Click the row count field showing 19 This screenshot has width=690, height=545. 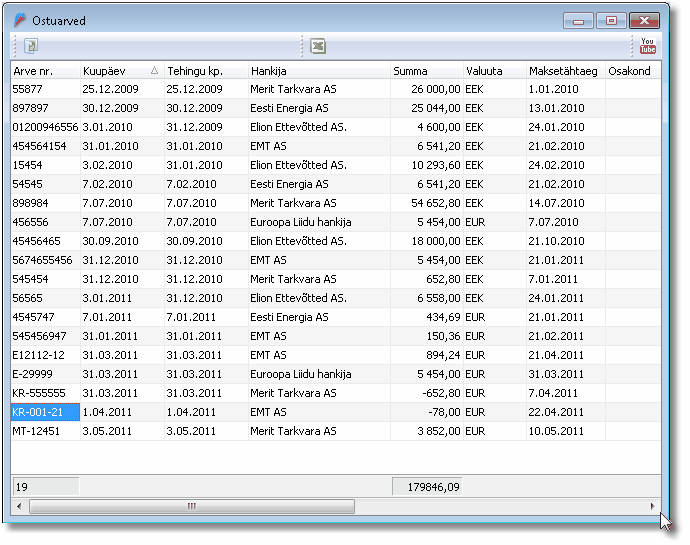[x=46, y=487]
